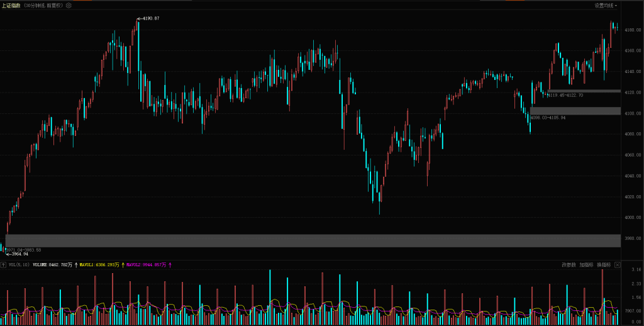Viewport: 644px width, 326px height.
Task: Select the wide gray gap zone near 3971.04-3983.58
Action: 314,240
